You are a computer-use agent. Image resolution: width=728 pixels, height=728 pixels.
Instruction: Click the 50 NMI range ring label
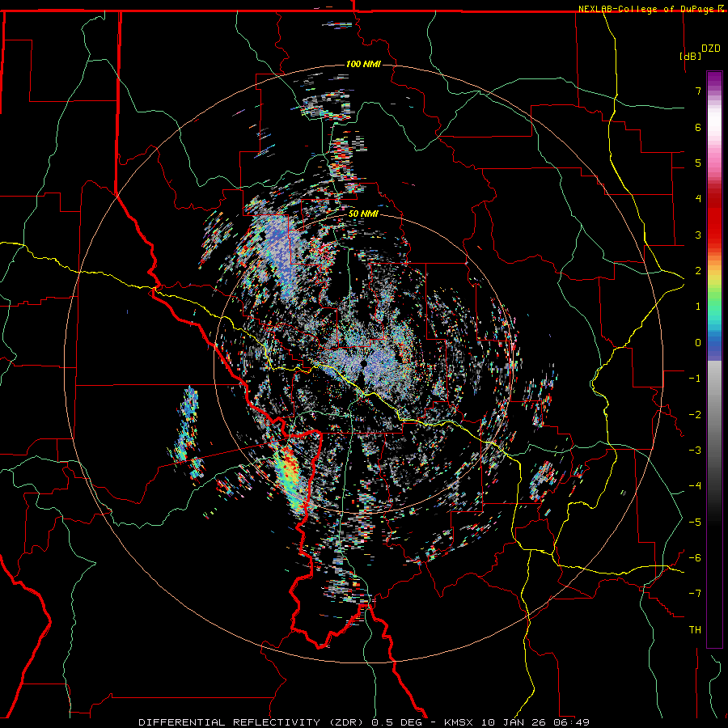click(363, 214)
